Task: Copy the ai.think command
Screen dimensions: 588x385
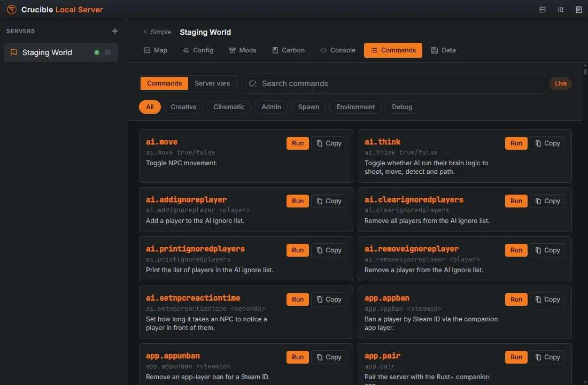Action: pyautogui.click(x=547, y=143)
